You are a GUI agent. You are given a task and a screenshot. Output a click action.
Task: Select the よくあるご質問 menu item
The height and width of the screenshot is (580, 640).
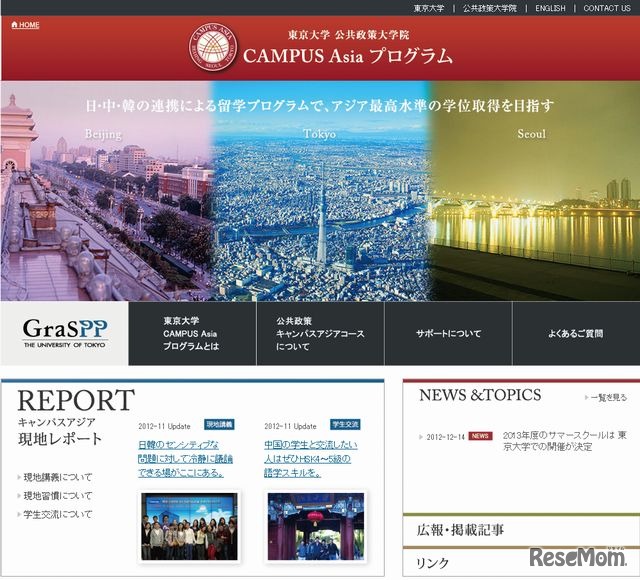576,333
